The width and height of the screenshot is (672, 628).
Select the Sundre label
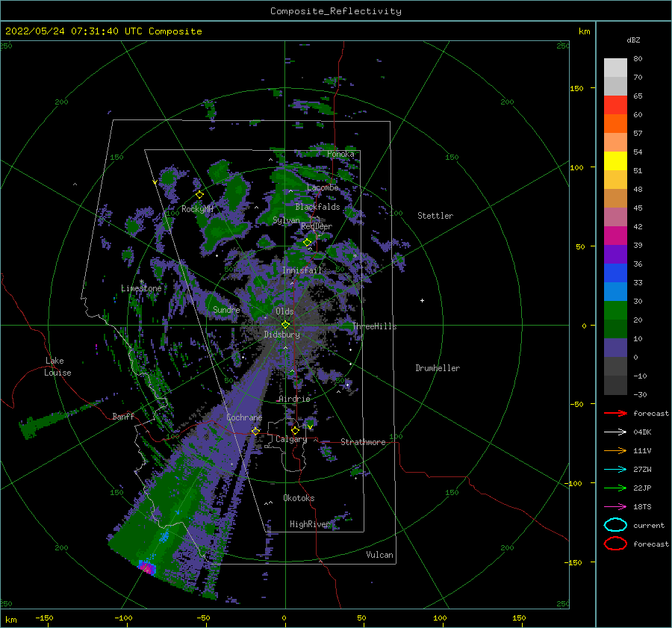click(x=226, y=309)
